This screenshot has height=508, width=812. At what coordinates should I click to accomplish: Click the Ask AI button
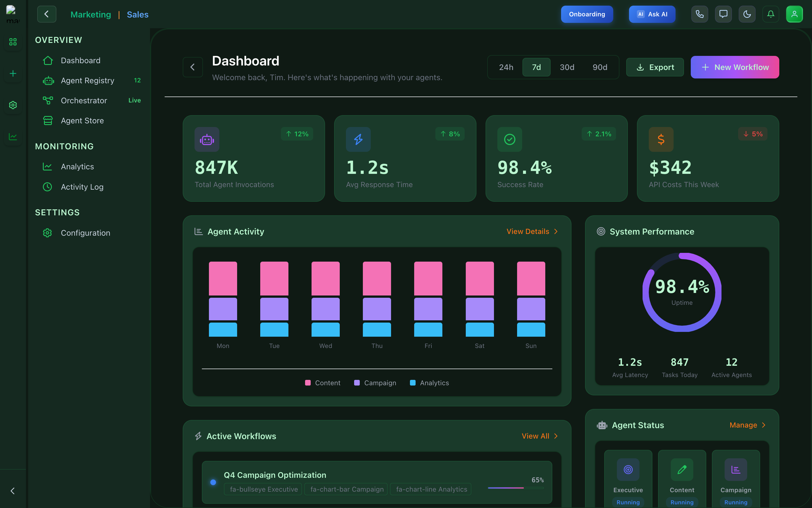(652, 14)
